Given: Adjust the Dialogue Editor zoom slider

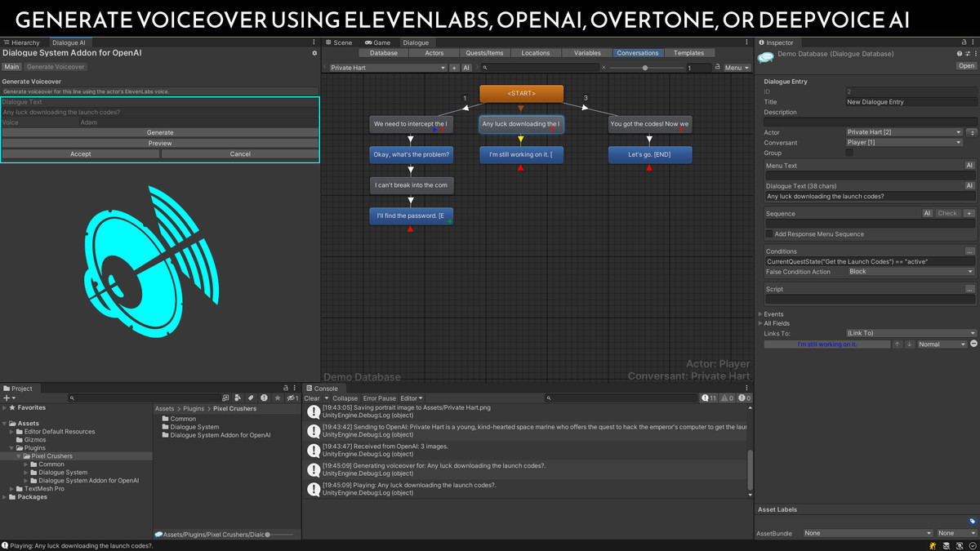Looking at the screenshot, I should click(x=645, y=68).
